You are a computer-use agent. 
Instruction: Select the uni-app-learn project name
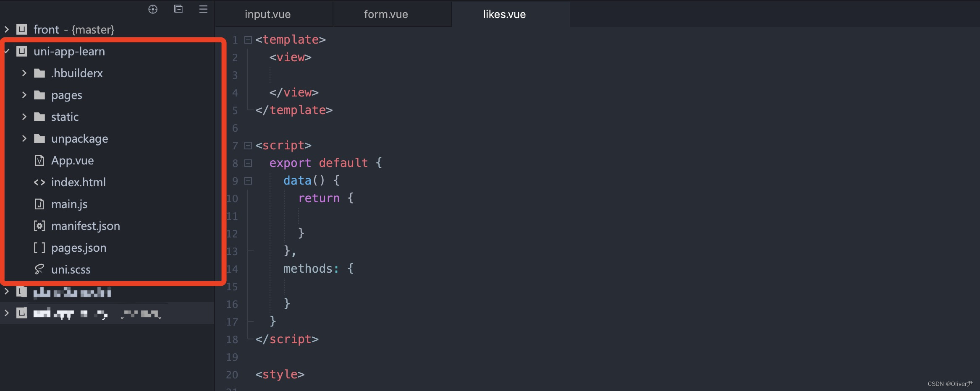coord(69,51)
